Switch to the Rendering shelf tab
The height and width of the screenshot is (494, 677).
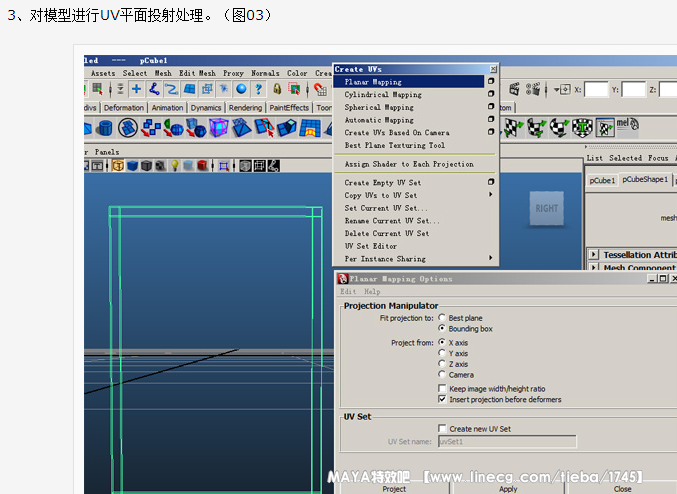tap(245, 108)
